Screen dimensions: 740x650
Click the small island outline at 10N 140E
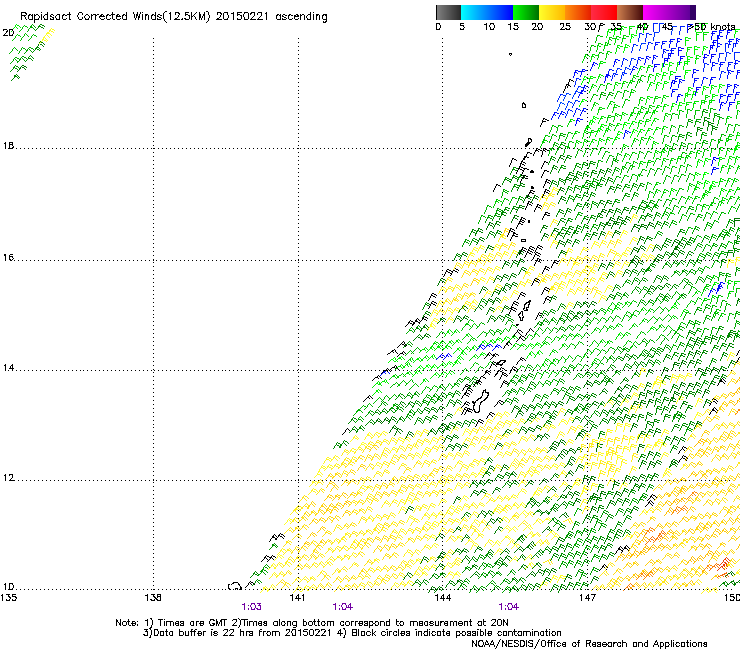(235, 586)
